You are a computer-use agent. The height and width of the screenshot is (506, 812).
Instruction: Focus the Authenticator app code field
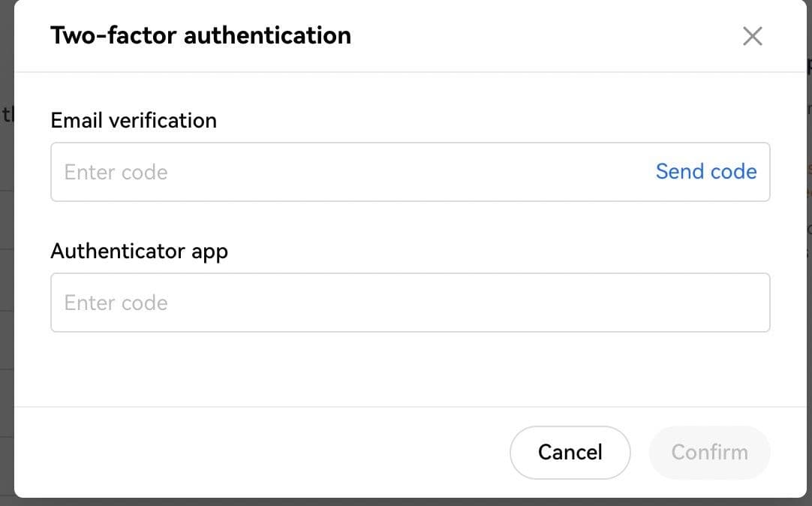410,303
